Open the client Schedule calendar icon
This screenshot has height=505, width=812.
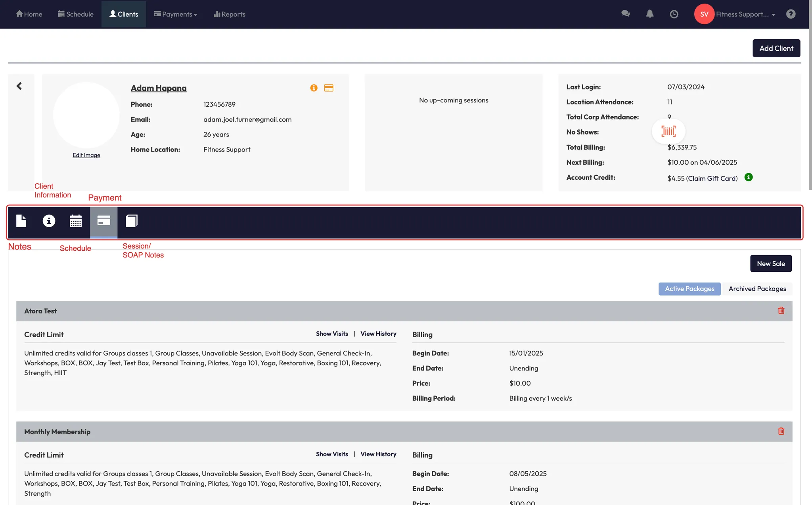pyautogui.click(x=76, y=221)
